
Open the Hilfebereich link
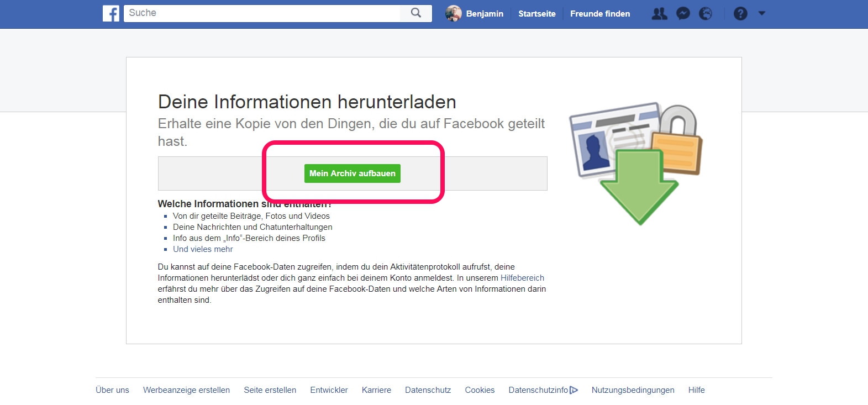click(522, 278)
